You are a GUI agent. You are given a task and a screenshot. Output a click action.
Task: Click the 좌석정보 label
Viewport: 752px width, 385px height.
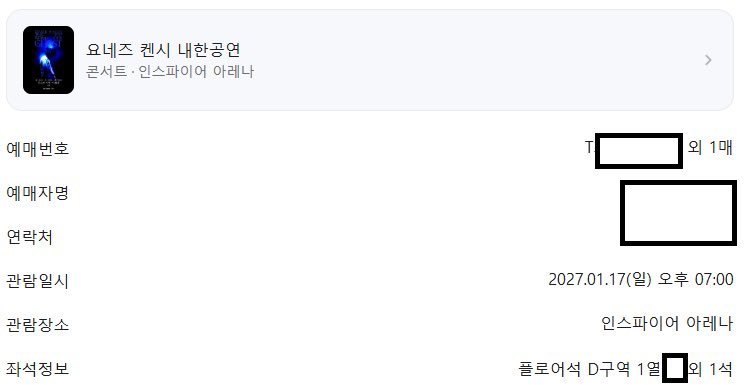point(37,369)
